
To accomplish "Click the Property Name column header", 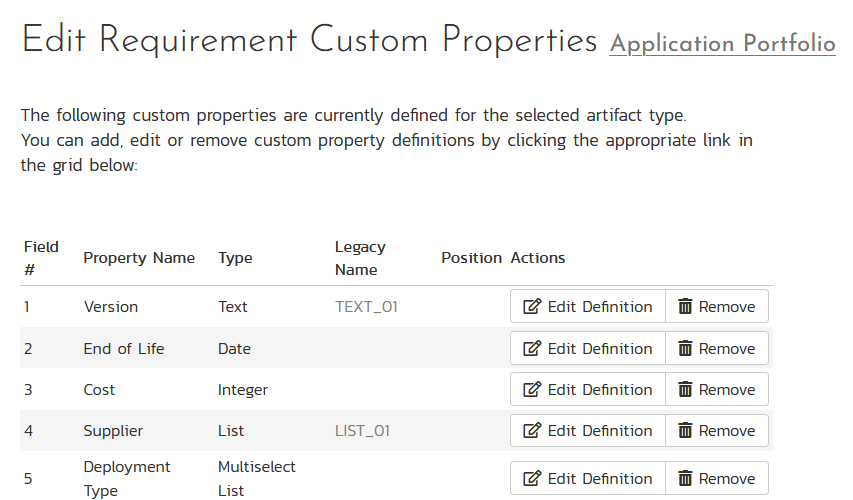I will click(x=139, y=258).
